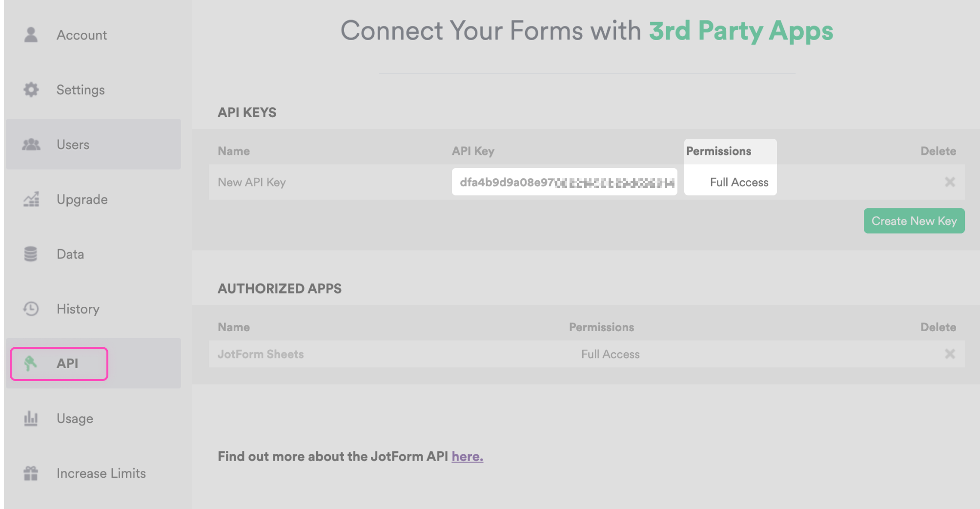Delete the New API Key entry
This screenshot has width=980, height=509.
tap(950, 182)
